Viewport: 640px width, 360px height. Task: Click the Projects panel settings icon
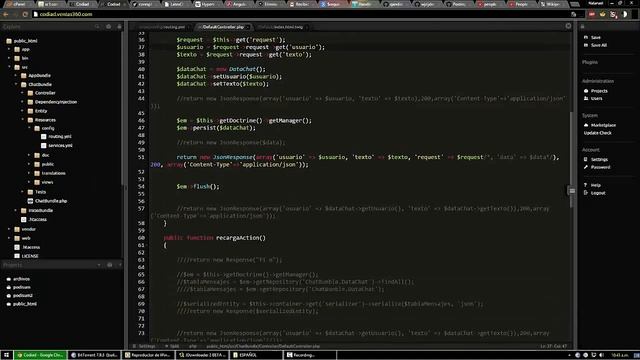pos(109,265)
